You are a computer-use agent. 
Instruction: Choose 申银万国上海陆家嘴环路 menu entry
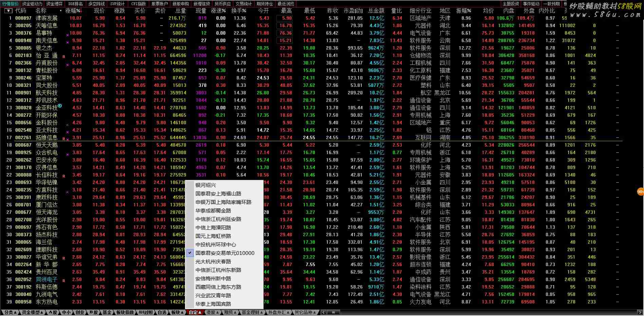pyautogui.click(x=224, y=202)
